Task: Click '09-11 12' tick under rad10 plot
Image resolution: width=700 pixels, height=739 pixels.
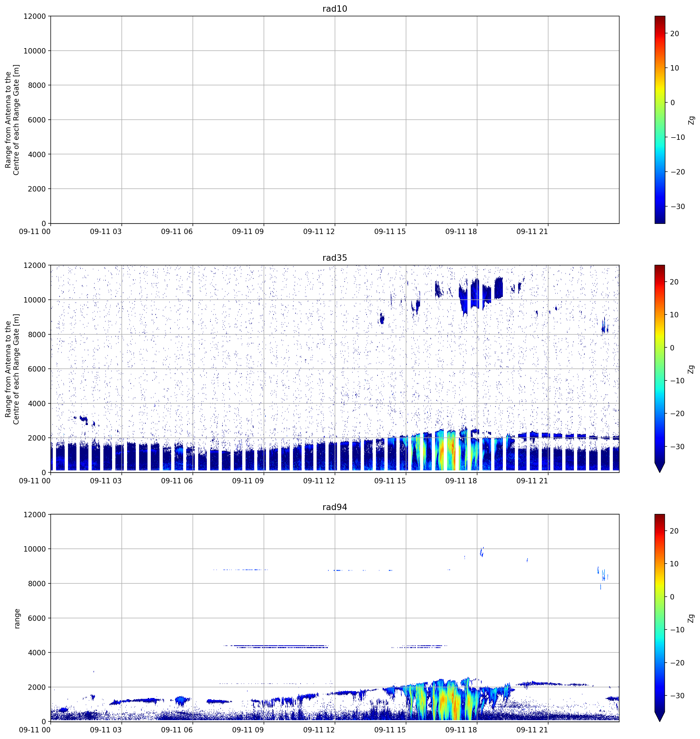Action: click(x=319, y=232)
